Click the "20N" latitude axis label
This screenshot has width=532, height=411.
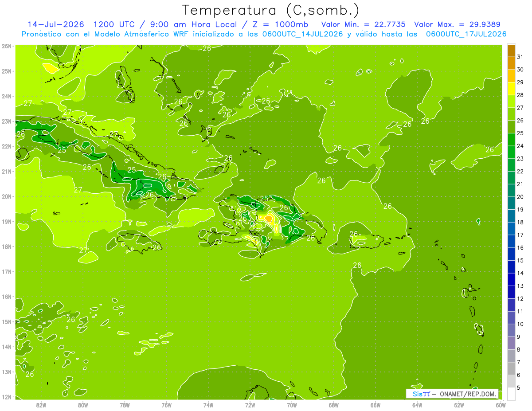[x=6, y=196]
